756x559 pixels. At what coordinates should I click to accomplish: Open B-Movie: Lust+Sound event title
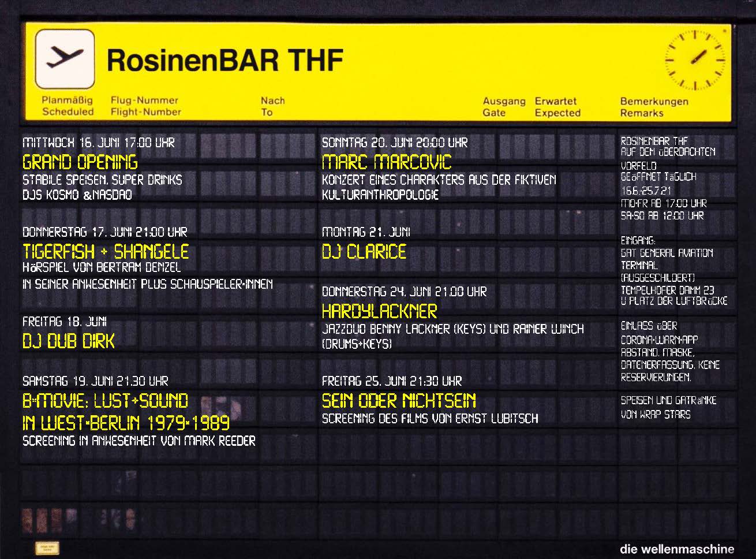(105, 401)
